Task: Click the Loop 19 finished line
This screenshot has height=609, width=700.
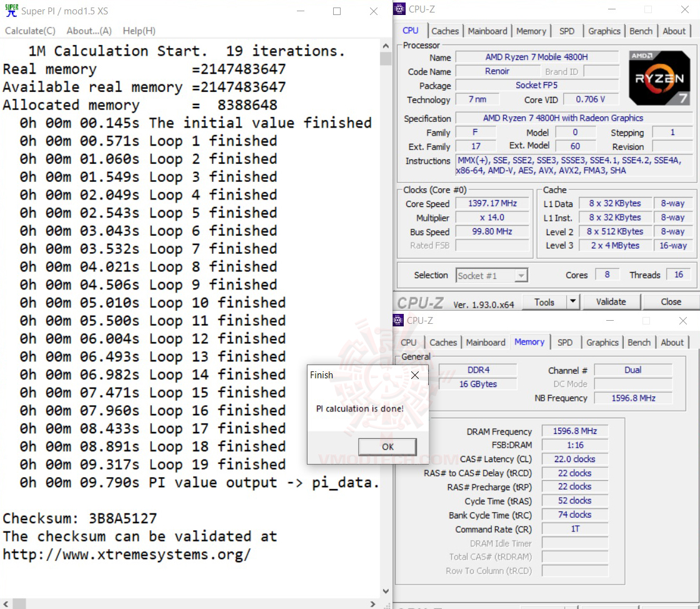Action: pyautogui.click(x=152, y=465)
